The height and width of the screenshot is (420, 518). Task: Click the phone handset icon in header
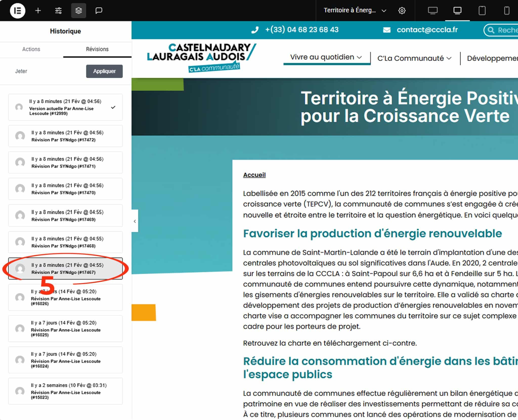coord(255,30)
